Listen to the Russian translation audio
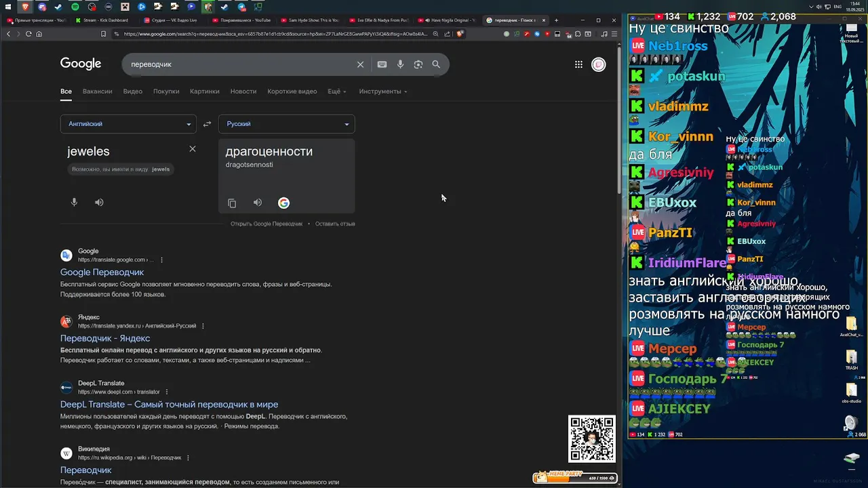 [x=258, y=203]
